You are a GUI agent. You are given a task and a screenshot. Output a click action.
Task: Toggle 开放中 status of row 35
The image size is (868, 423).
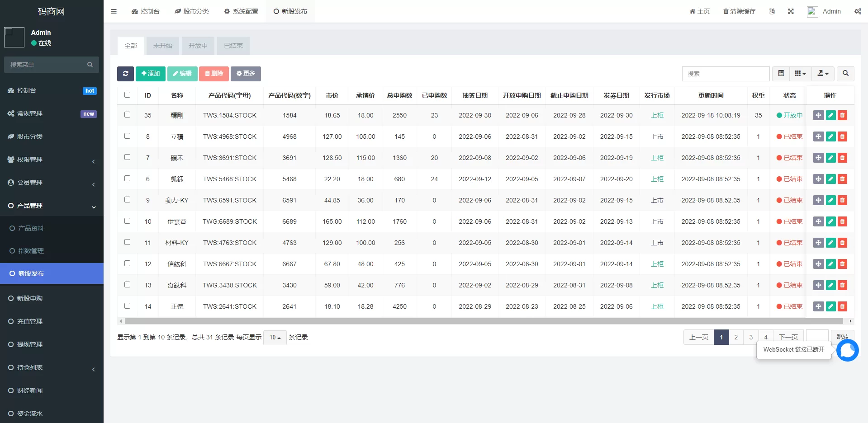pos(789,115)
